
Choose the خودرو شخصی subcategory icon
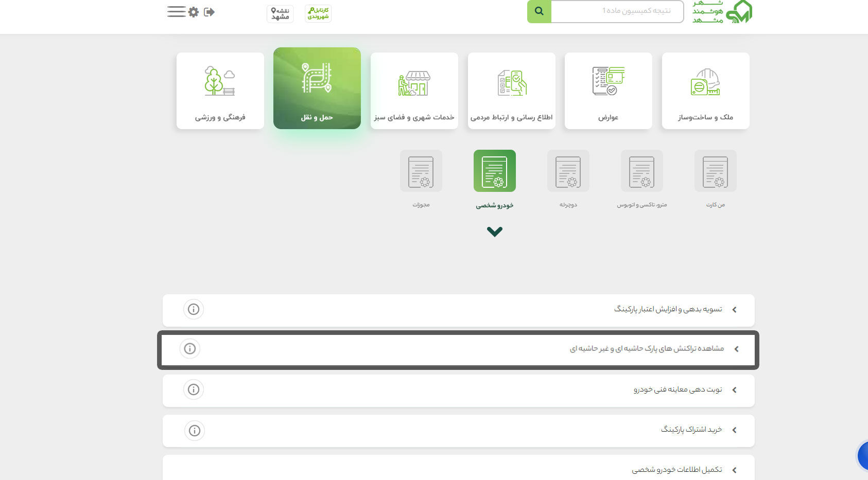pos(495,171)
